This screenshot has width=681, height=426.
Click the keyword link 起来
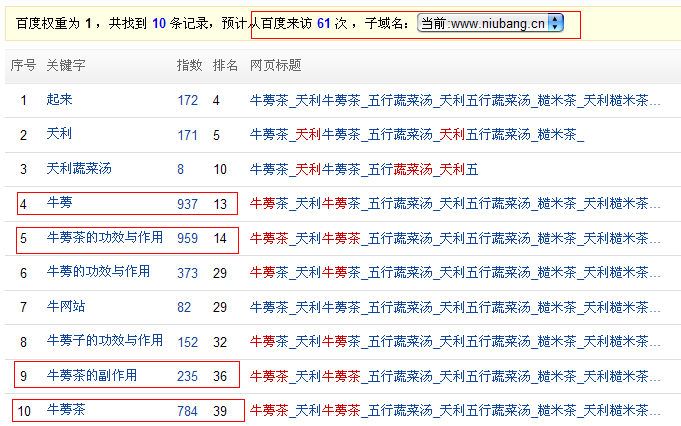tap(59, 100)
